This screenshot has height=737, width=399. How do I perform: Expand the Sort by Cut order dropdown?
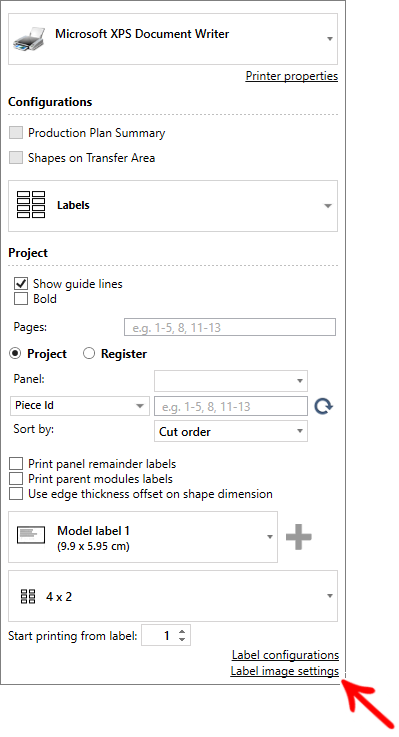(231, 431)
